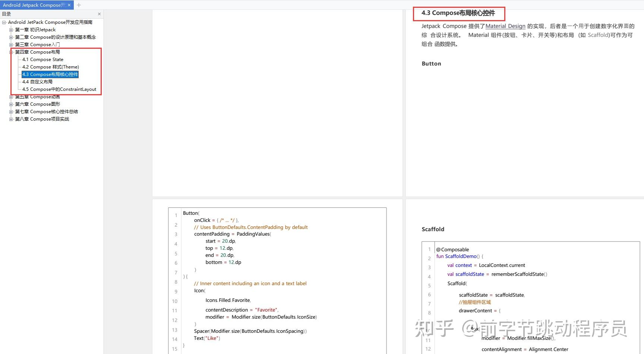Expand chapter 第七章 Compose核心控件总结

(x=11, y=111)
